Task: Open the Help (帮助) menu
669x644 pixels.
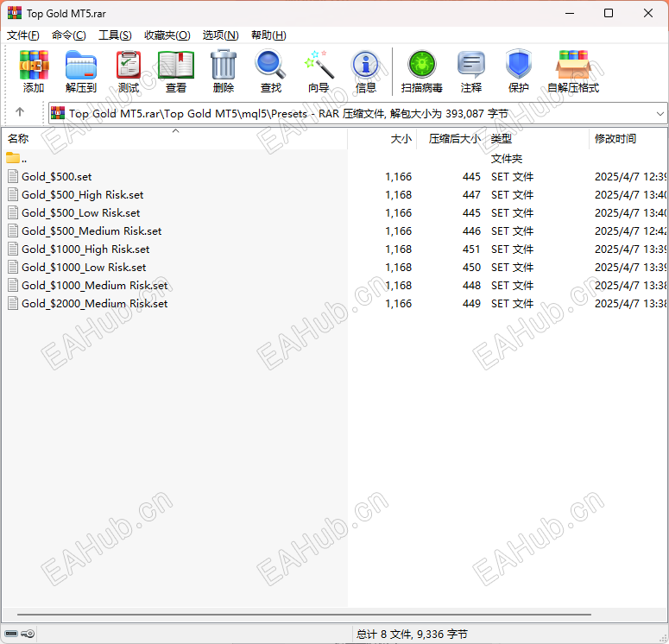Action: pyautogui.click(x=268, y=35)
